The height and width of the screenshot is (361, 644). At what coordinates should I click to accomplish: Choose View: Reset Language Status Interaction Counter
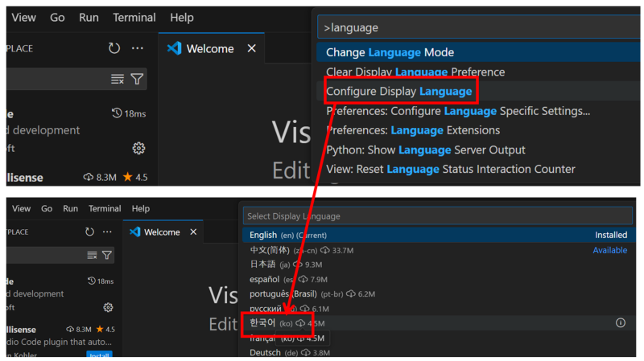478,169
